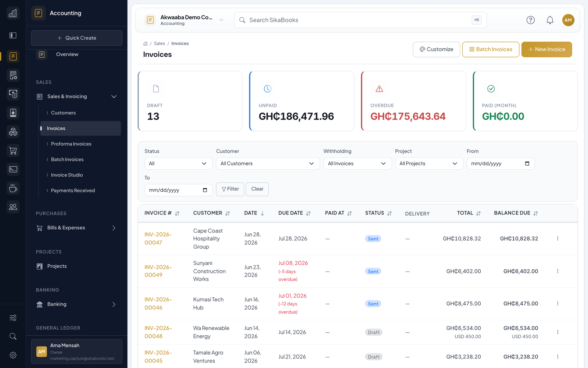
Task: Open the cash payments module icon
Action: click(x=13, y=94)
